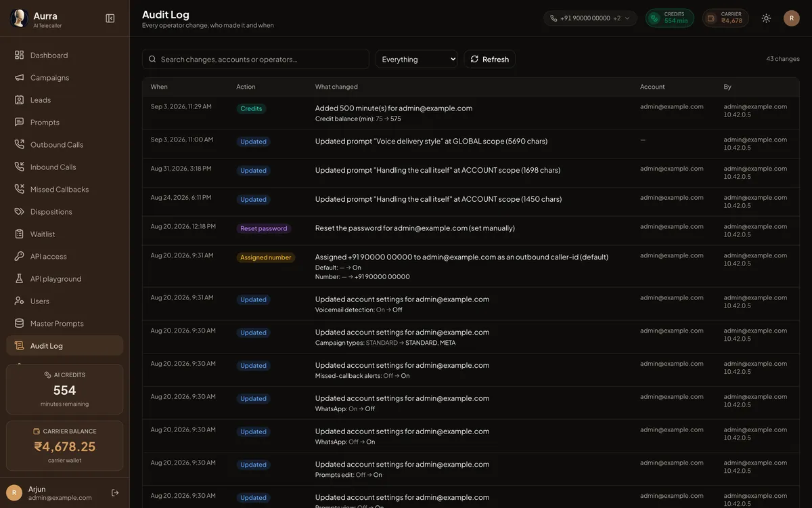
Task: Click the Aurra logo avatar
Action: (18, 18)
